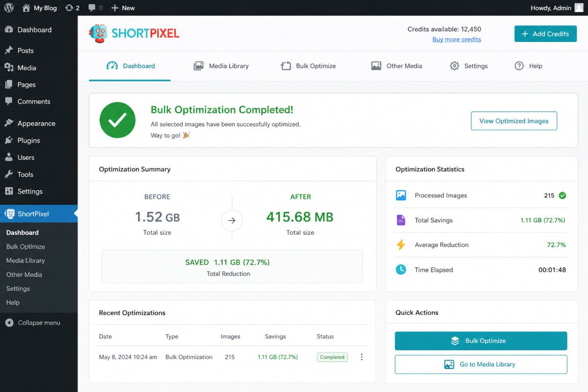The width and height of the screenshot is (588, 392).
Task: Click the 72.7% Average Reduction value
Action: [x=557, y=245]
